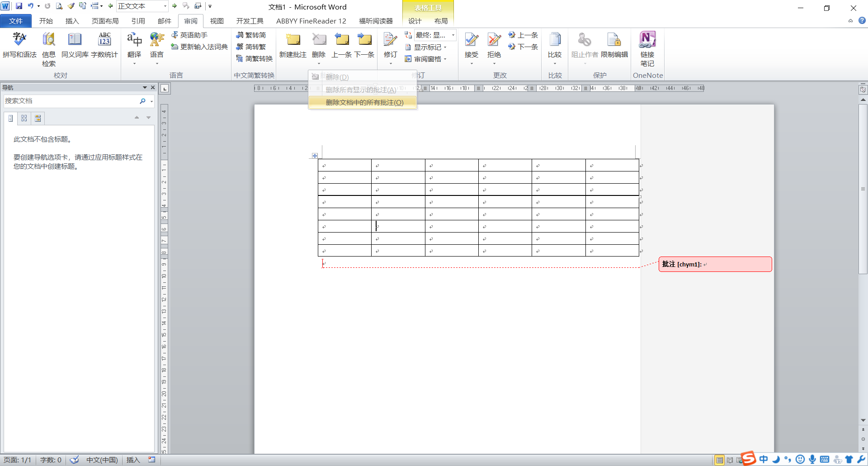Toggle 插入 insert mode in status bar
The image size is (868, 466).
133,460
